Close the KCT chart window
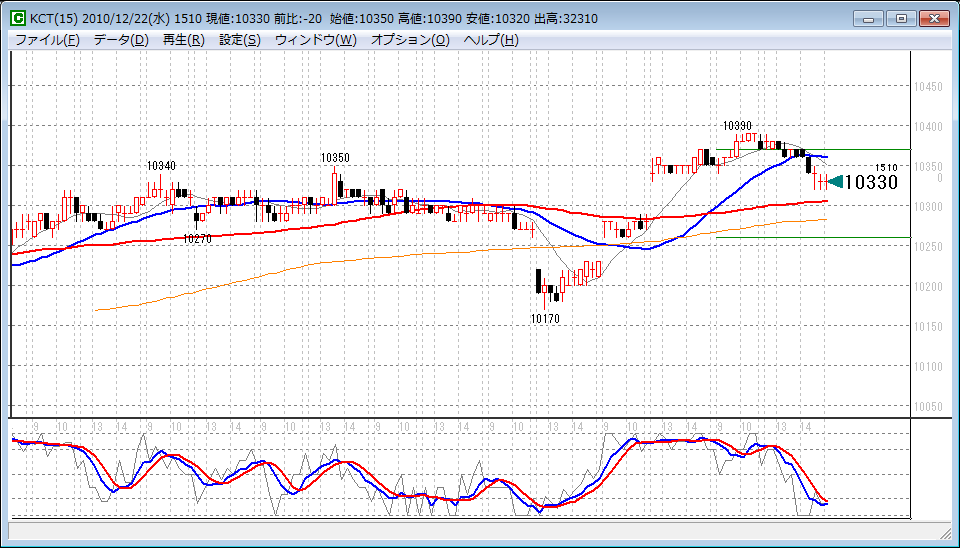 (933, 18)
